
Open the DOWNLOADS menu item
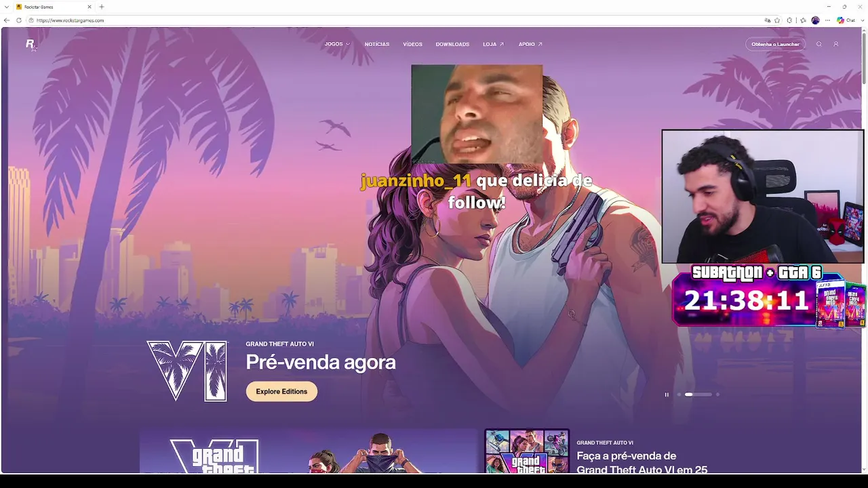point(452,44)
